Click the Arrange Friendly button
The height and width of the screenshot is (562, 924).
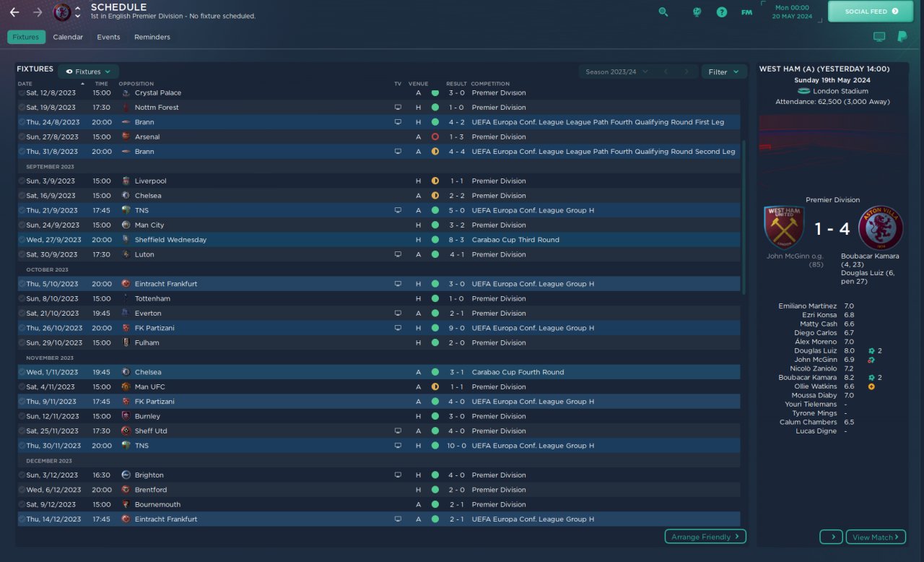705,537
